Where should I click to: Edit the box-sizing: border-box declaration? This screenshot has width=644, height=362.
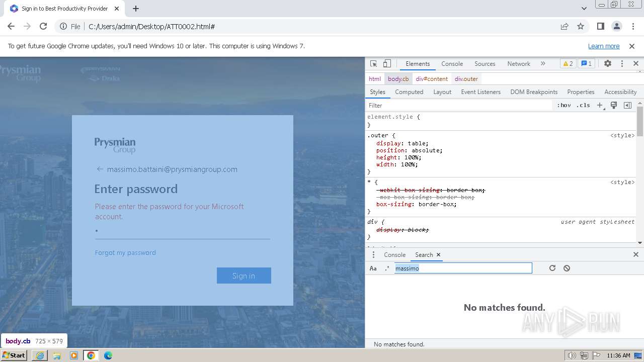(417, 204)
